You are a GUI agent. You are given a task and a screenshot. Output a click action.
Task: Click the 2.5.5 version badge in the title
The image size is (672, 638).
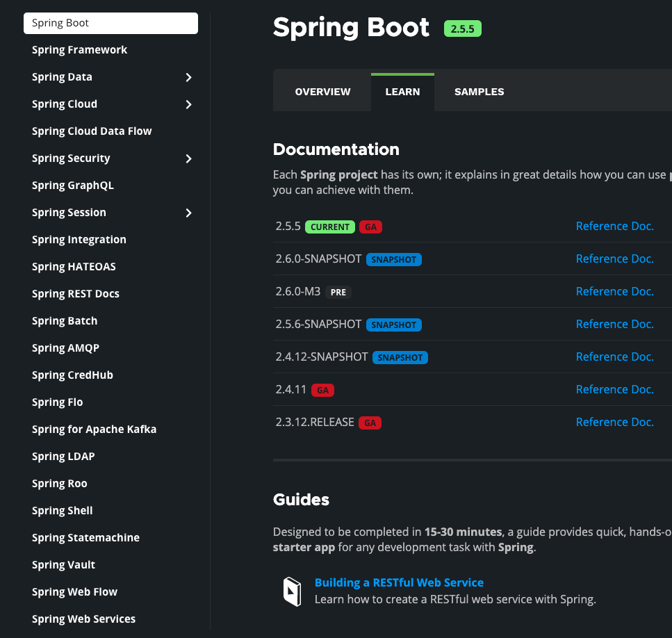(x=462, y=28)
